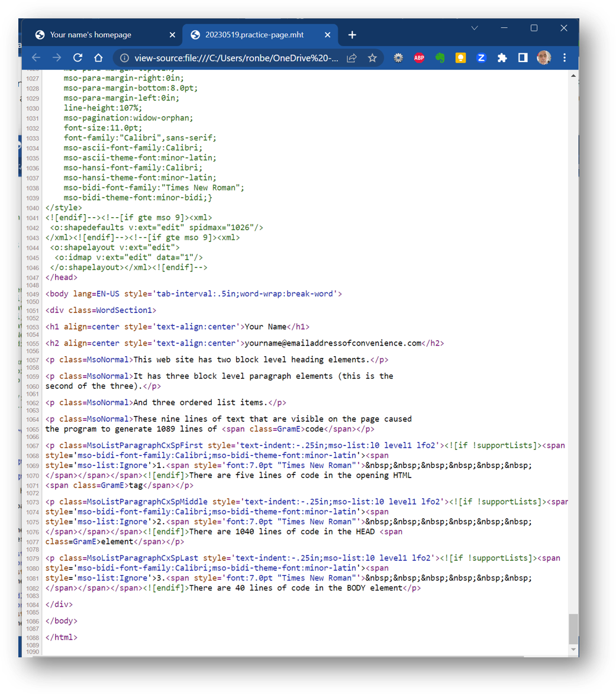Click the Evernote Web Clipper icon
616x694 pixels.
click(x=440, y=57)
